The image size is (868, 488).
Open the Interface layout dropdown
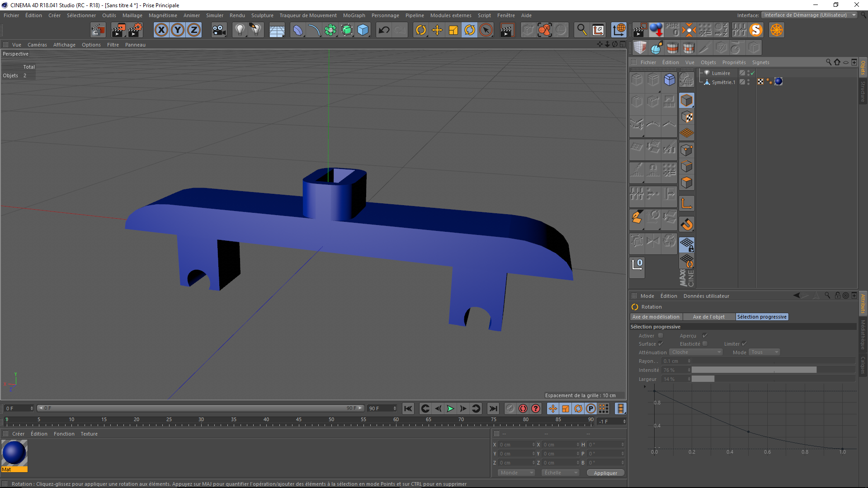pyautogui.click(x=809, y=15)
